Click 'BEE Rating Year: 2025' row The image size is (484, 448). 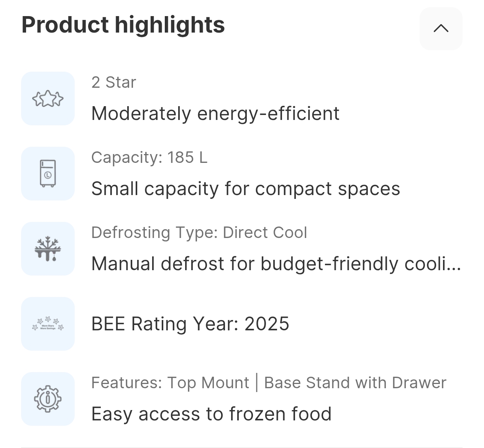point(190,324)
